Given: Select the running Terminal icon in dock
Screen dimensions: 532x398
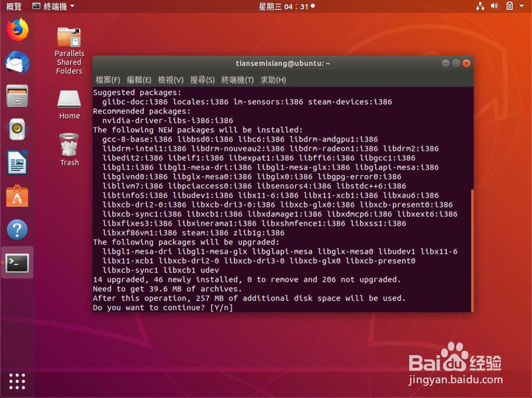Looking at the screenshot, I should (x=18, y=262).
